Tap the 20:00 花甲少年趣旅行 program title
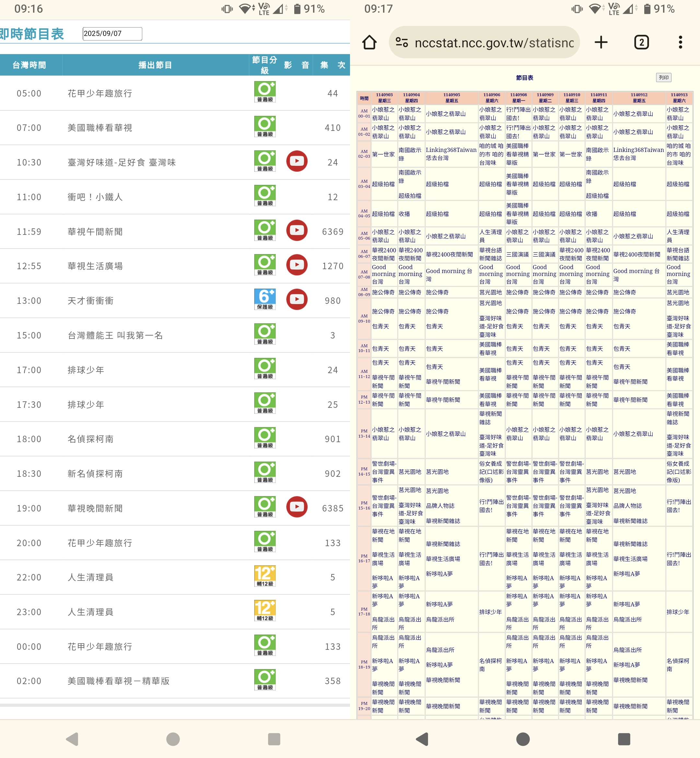This screenshot has width=700, height=758. click(100, 543)
